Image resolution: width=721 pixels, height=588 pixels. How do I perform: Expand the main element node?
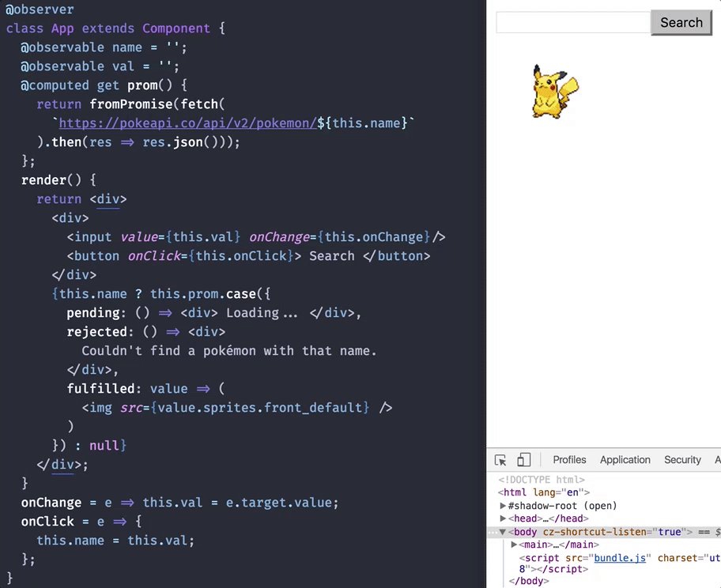[x=514, y=545]
